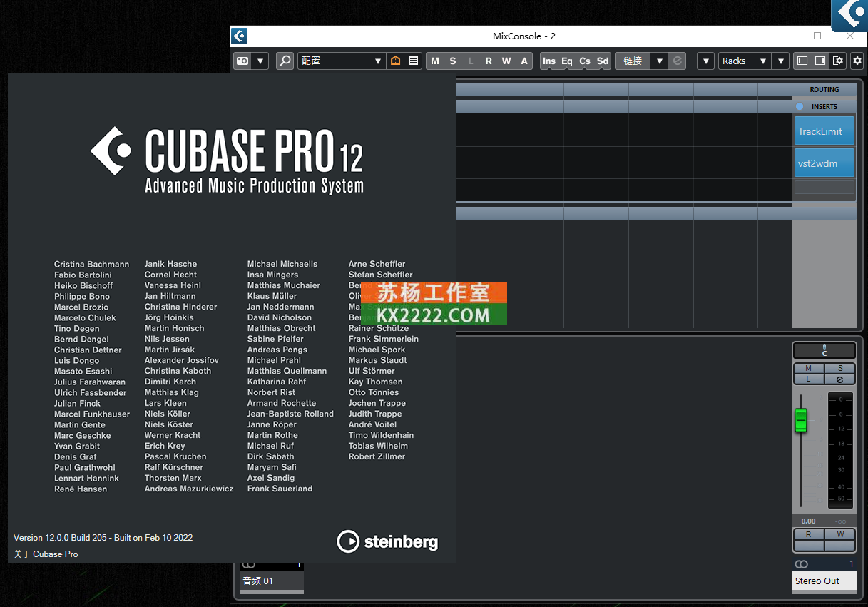Click the peak level meter of Stereo Out

[x=841, y=450]
